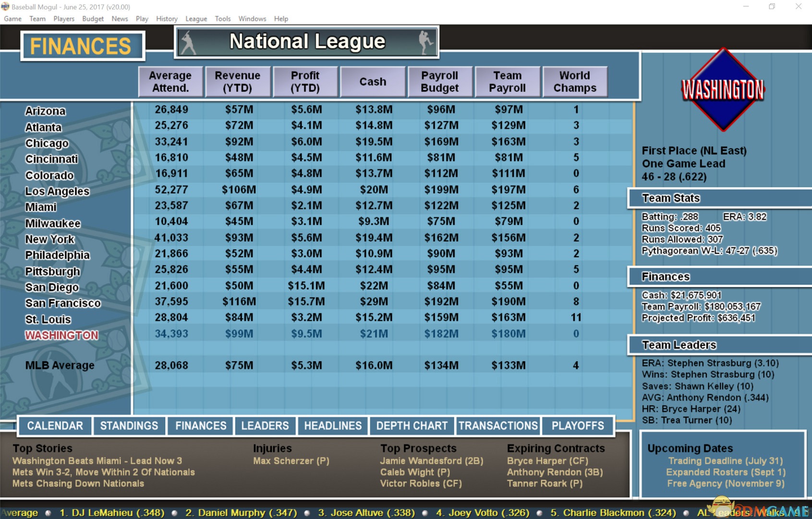Click the National League title banner
812x519 pixels.
coord(307,42)
